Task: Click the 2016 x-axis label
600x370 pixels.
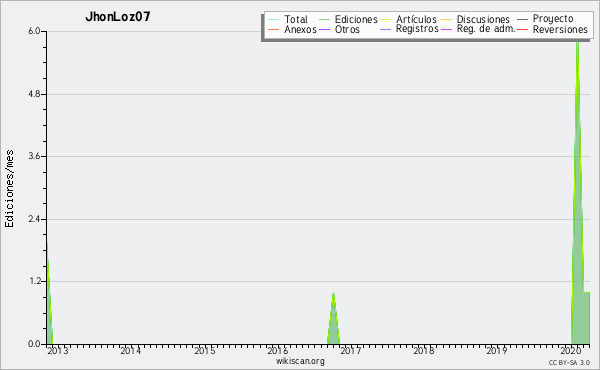Action: click(277, 351)
